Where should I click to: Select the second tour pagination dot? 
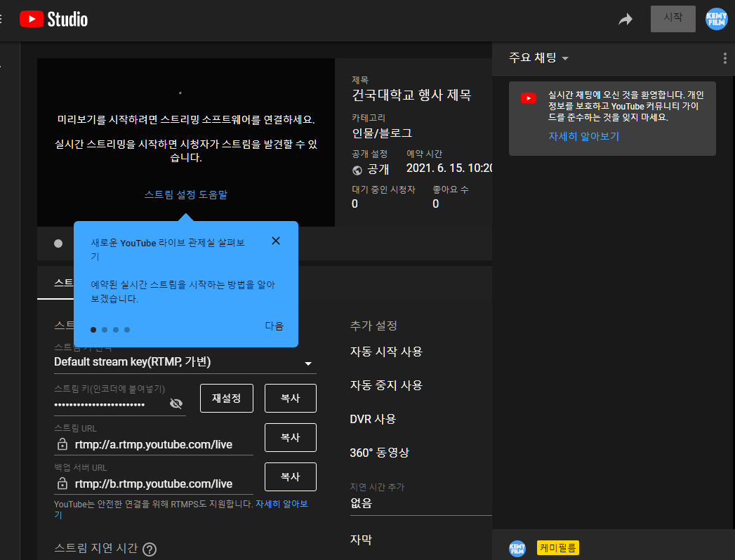[x=105, y=330]
